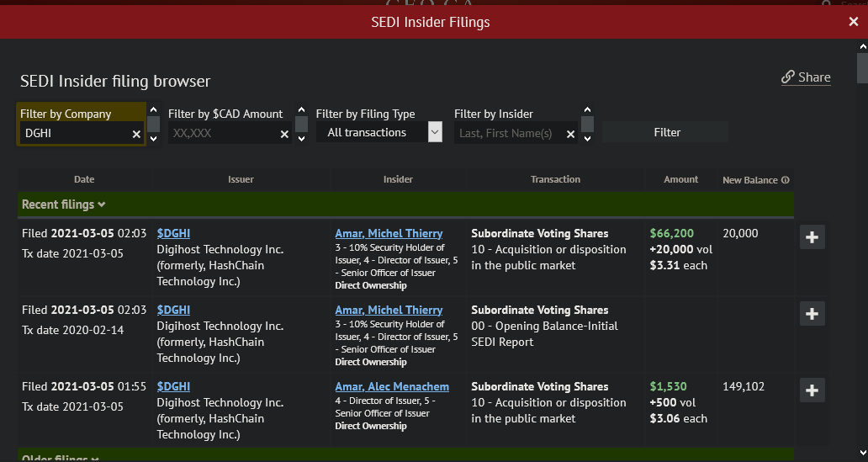This screenshot has width=868, height=462.
Task: Focus the Filter by $CAD Amount input
Action: [222, 133]
